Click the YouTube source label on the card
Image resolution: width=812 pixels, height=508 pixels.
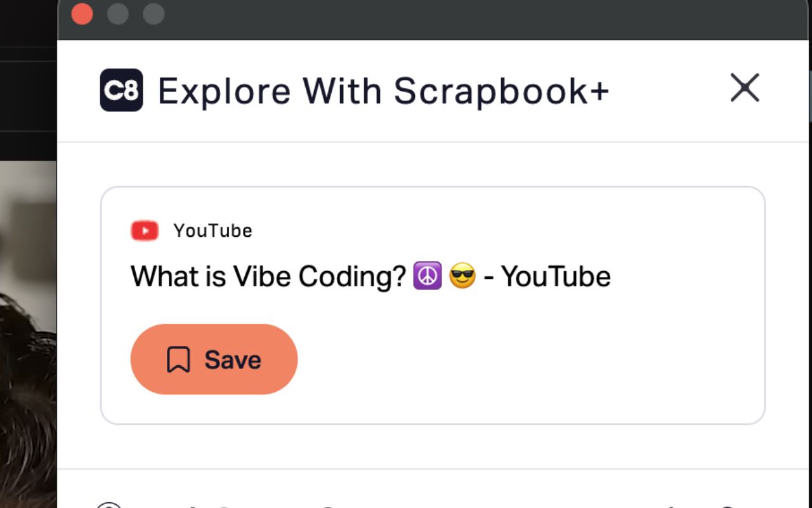213,231
